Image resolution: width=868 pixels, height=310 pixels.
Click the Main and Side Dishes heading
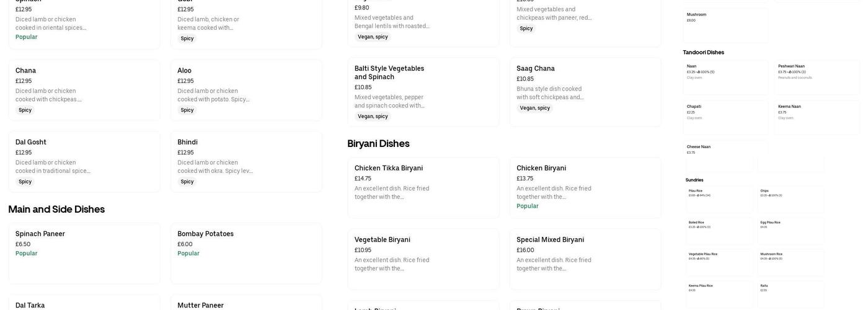click(56, 210)
